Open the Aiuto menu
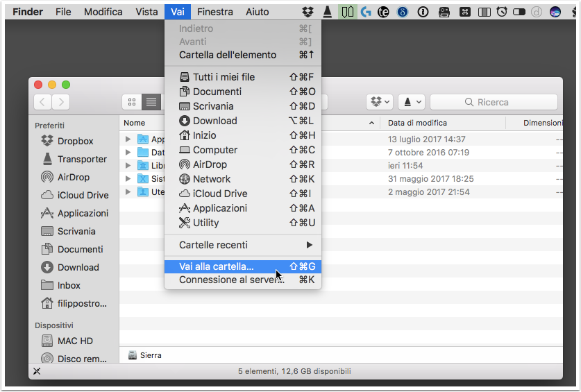581x392 pixels. 257,12
